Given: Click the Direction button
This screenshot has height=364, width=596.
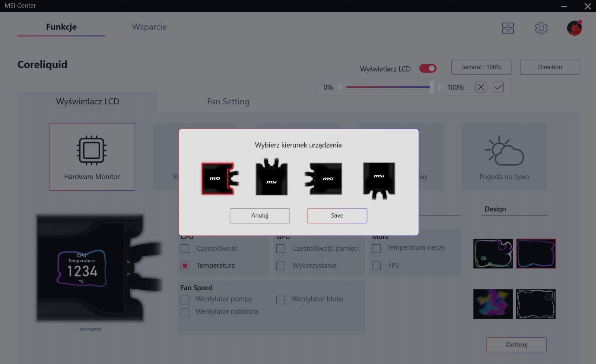Looking at the screenshot, I should 550,67.
